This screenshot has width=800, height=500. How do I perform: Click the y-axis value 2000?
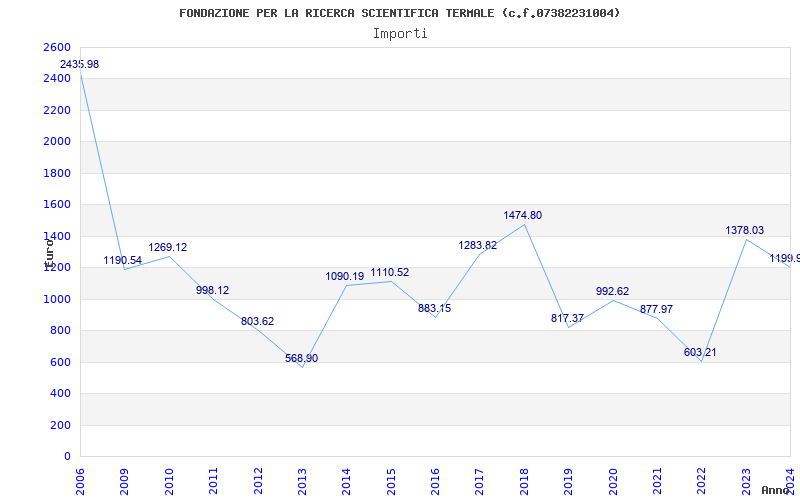(x=57, y=141)
